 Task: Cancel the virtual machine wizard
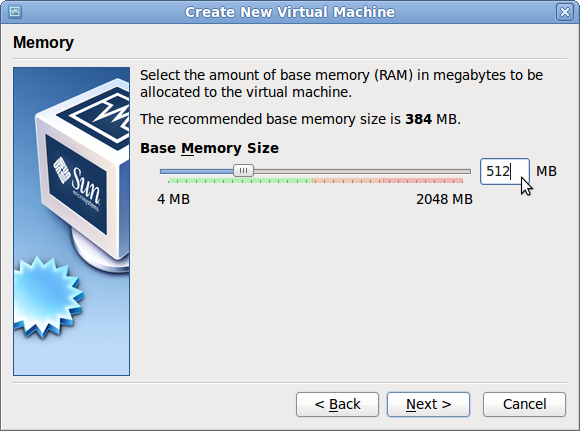click(x=524, y=404)
